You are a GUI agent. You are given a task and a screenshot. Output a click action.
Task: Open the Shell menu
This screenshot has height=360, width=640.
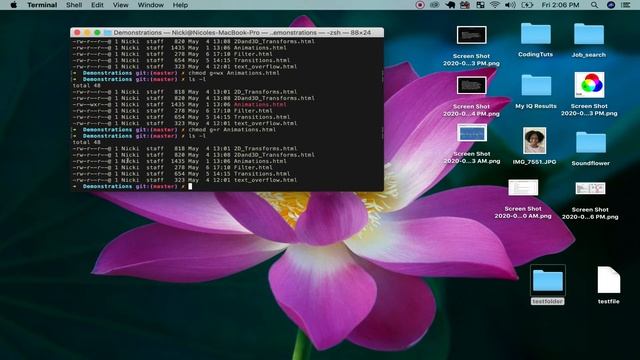pos(74,5)
